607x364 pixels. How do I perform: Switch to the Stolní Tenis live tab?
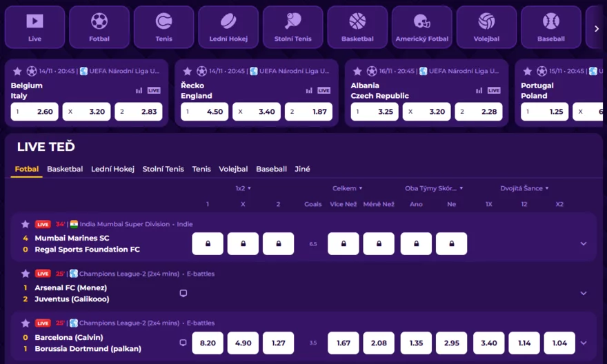point(163,169)
